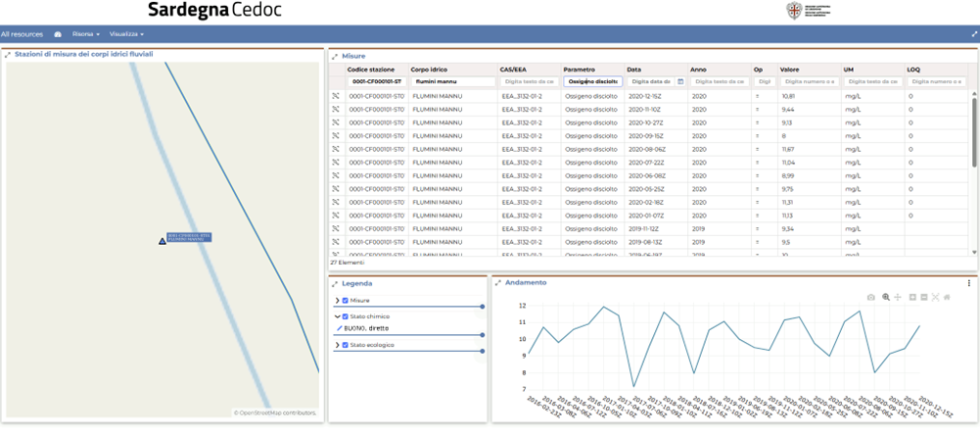
Task: Collapse the Stato chimico legend group
Action: point(337,316)
